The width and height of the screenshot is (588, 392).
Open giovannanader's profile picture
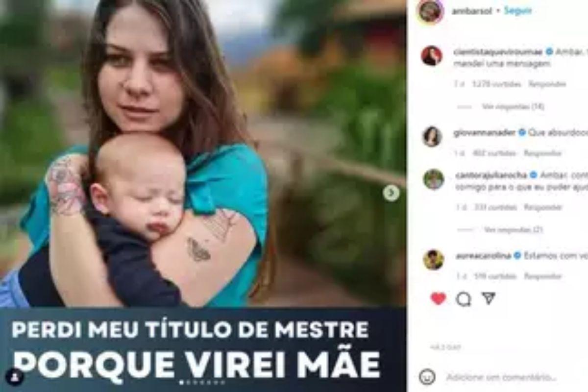coord(432,137)
